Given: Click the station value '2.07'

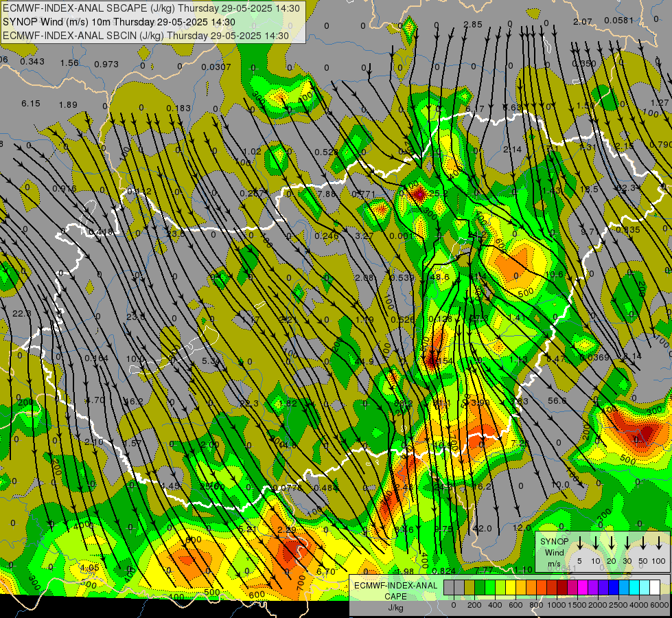Looking at the screenshot, I should pyautogui.click(x=583, y=21).
